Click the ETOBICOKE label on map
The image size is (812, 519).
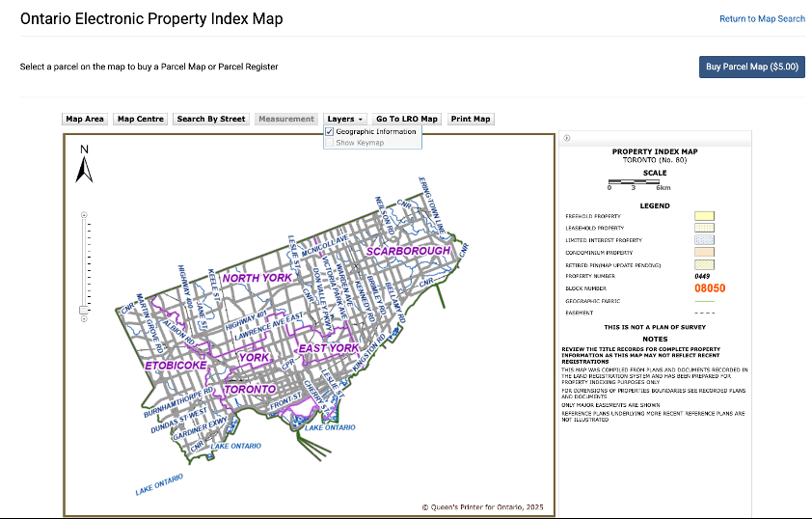point(176,366)
